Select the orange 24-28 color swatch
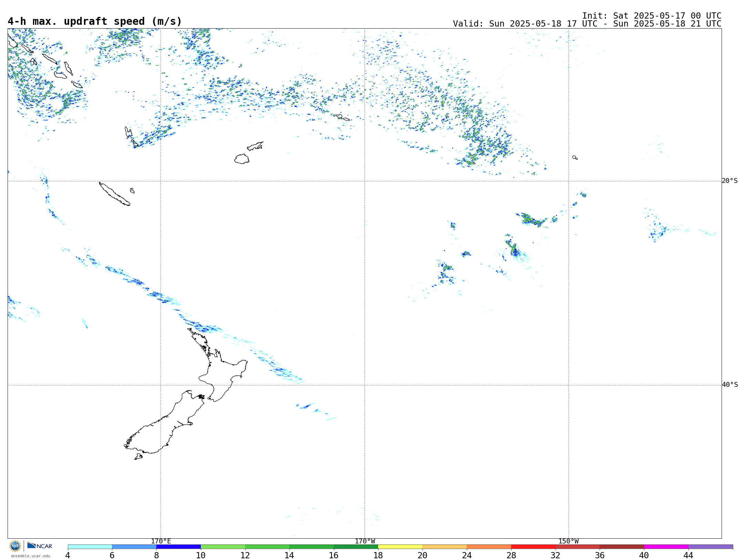 (x=489, y=547)
